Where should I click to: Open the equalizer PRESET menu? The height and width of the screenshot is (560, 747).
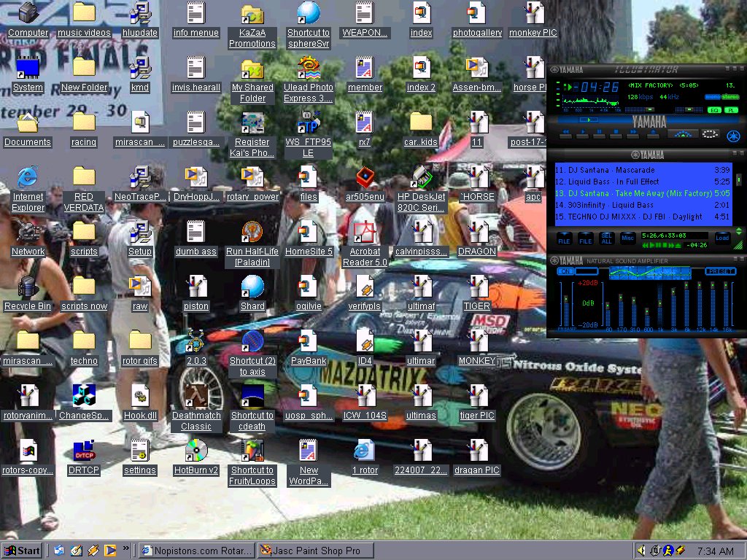(720, 271)
